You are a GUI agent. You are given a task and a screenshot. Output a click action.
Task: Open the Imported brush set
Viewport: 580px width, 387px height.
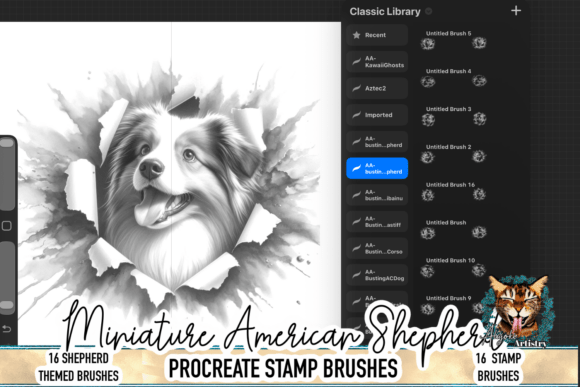pos(377,115)
